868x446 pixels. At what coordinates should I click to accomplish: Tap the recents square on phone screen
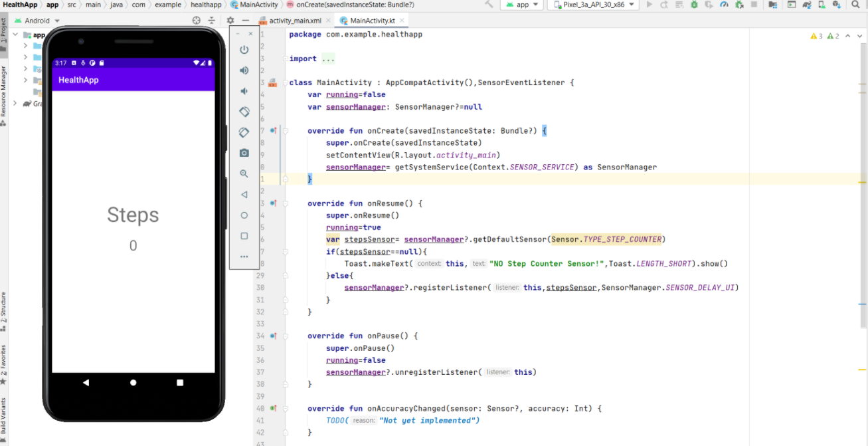pos(180,383)
